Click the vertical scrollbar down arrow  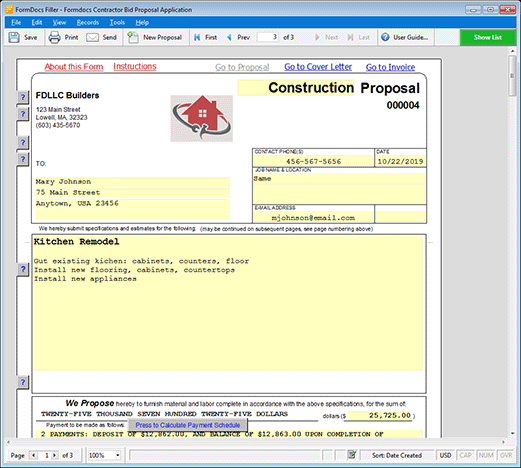click(x=512, y=433)
